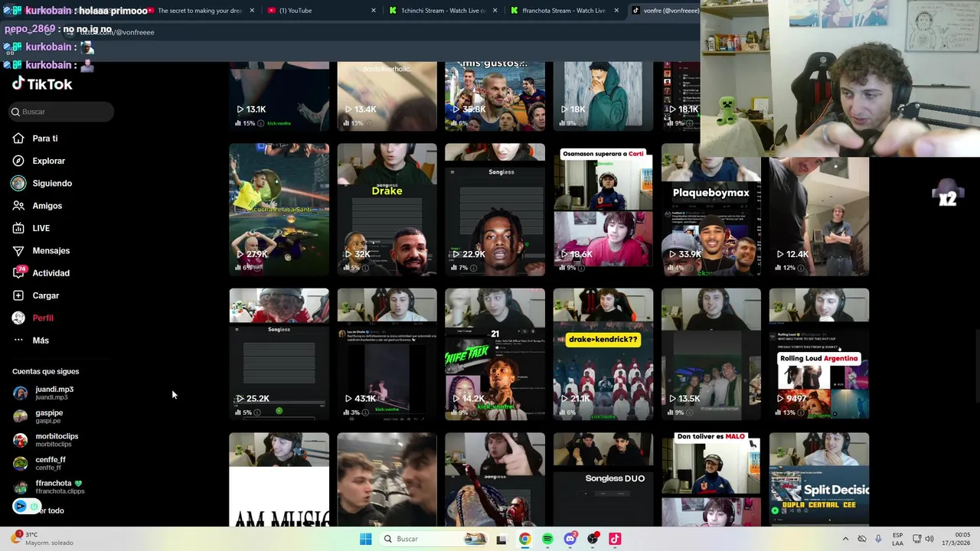Close the 1chinchi Stream tab
This screenshot has height=551, width=980.
click(x=495, y=11)
